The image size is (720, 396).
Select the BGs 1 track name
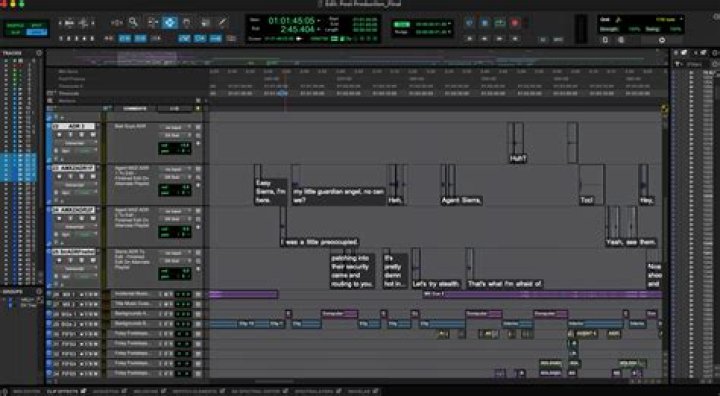[69, 314]
